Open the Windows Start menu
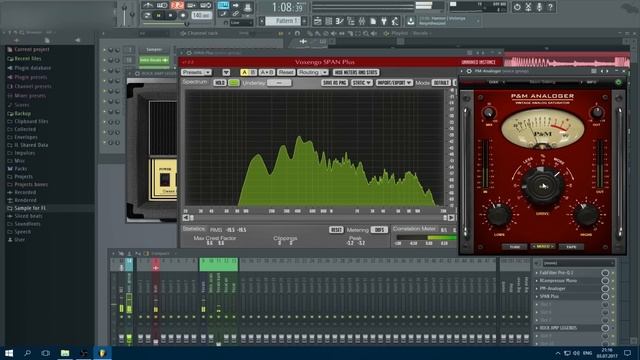This screenshot has width=640, height=360. [x=9, y=353]
